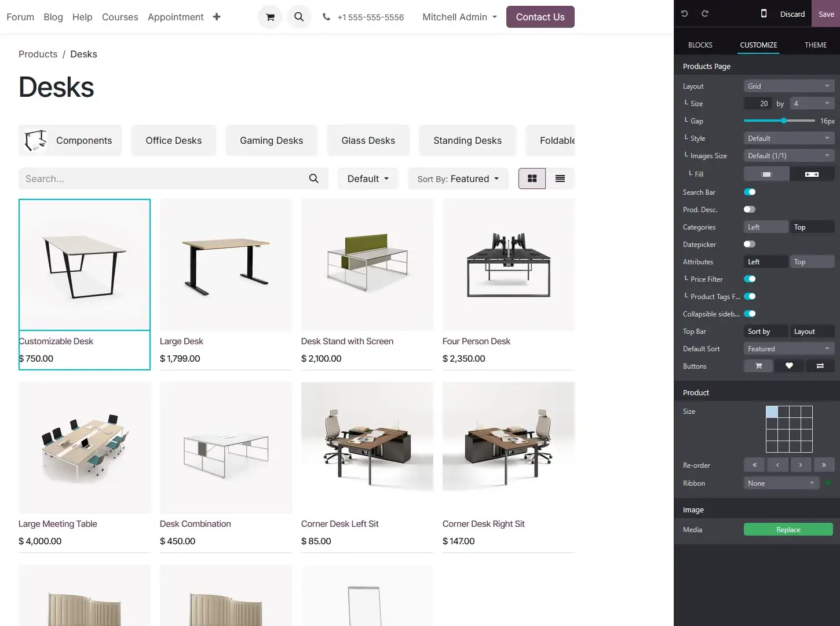Image resolution: width=840 pixels, height=626 pixels.
Task: Open the Sort By: Featured dropdown
Action: coord(458,179)
